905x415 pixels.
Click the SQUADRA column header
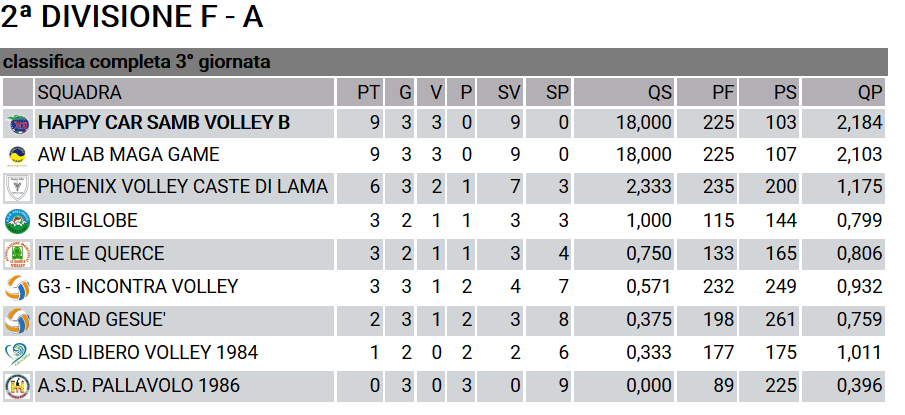click(184, 92)
